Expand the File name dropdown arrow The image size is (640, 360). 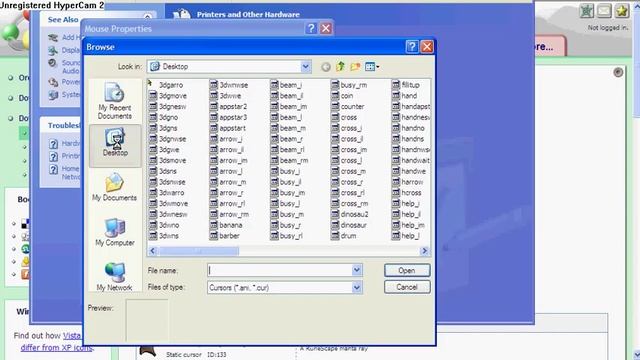point(357,270)
